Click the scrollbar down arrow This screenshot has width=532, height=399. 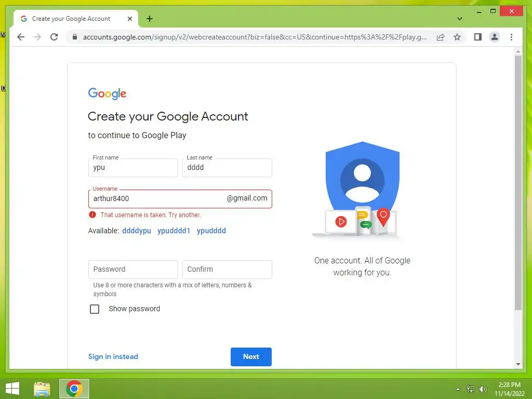point(518,364)
